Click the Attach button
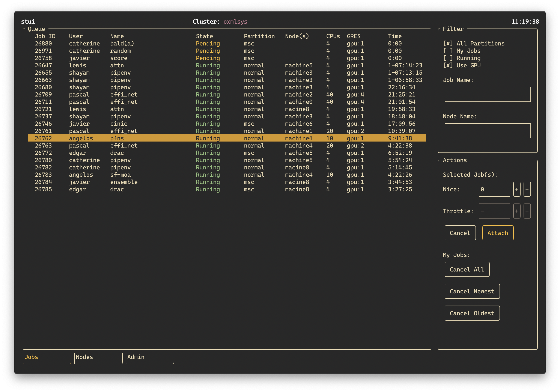The height and width of the screenshot is (392, 560). point(498,233)
